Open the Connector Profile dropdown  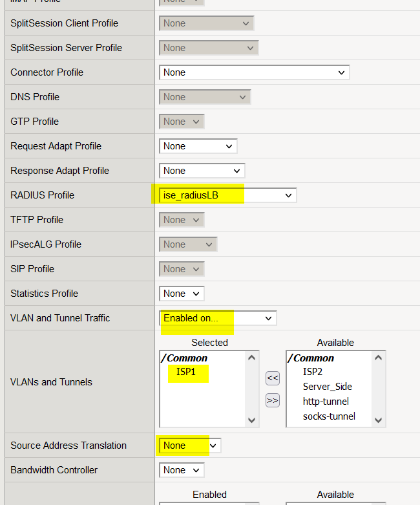(x=254, y=72)
